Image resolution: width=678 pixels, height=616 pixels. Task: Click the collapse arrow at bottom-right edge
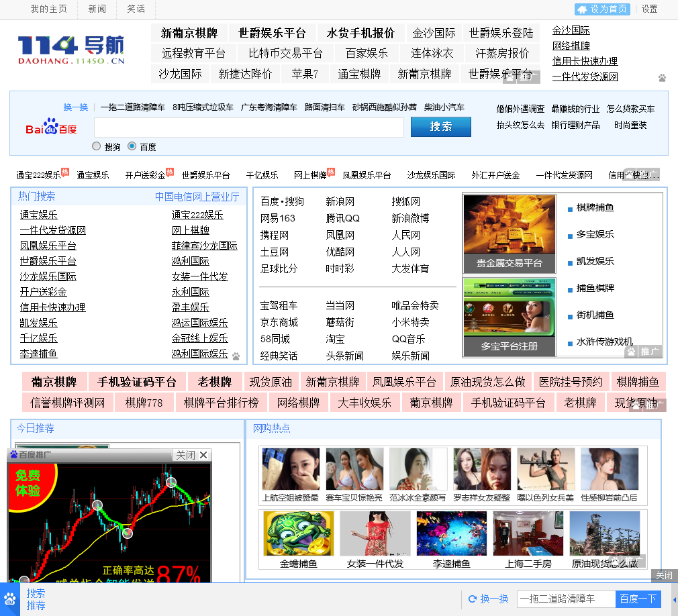pyautogui.click(x=675, y=600)
